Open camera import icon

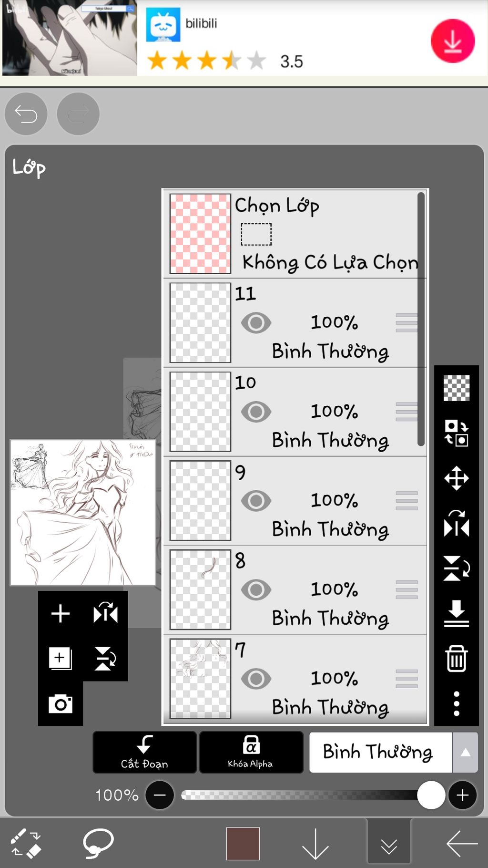(61, 704)
